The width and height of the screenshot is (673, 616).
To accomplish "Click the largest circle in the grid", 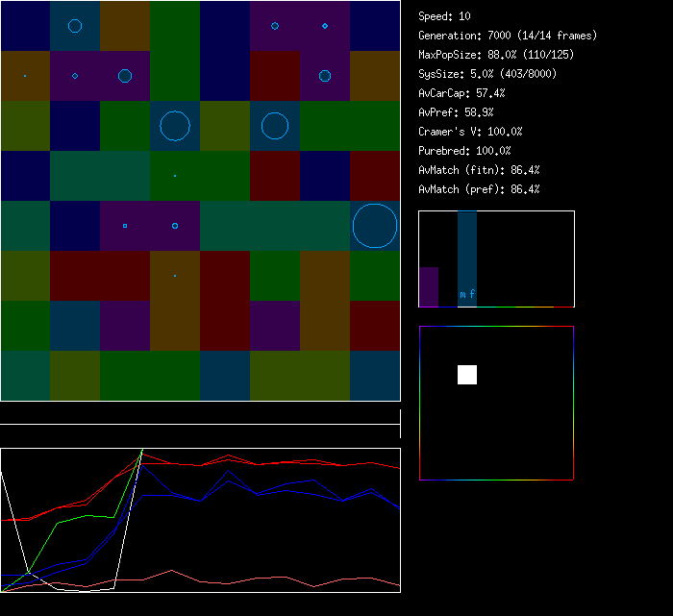I will pos(375,226).
